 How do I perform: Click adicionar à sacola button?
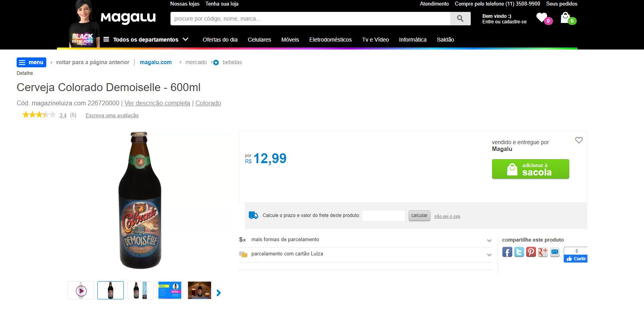coord(530,169)
